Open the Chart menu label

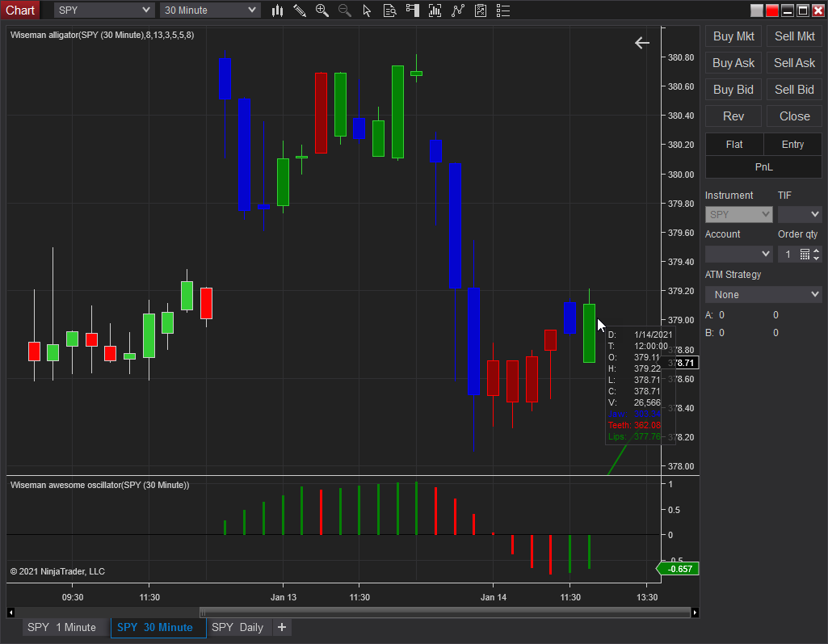(20, 10)
